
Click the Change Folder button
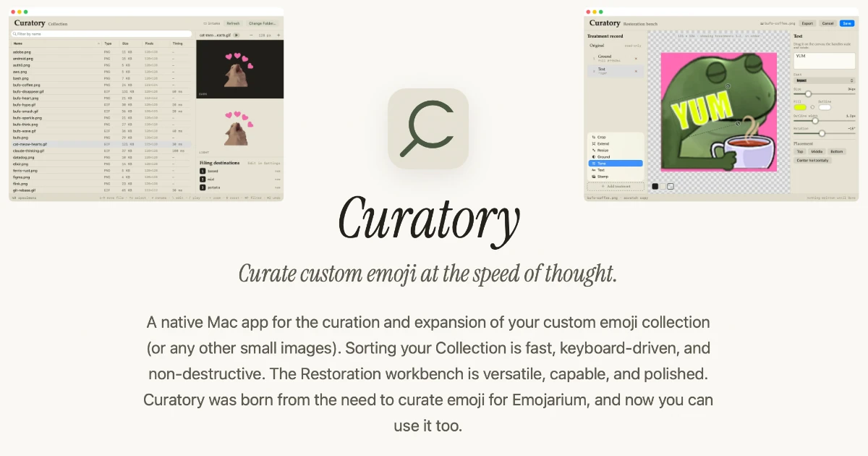tap(263, 23)
